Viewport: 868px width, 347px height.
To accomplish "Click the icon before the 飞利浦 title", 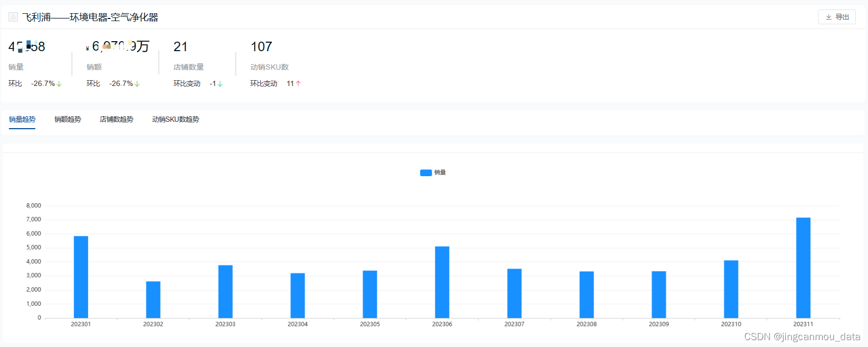I will click(x=13, y=17).
